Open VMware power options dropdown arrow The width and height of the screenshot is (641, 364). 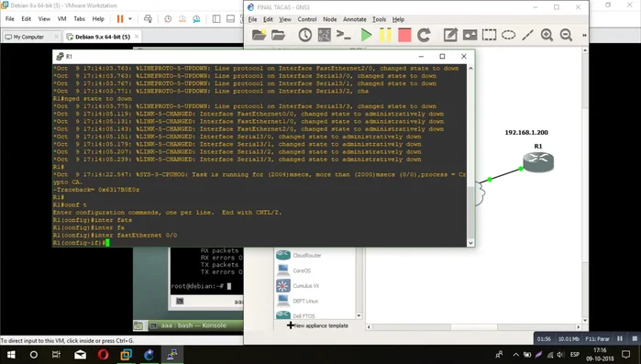(x=130, y=18)
